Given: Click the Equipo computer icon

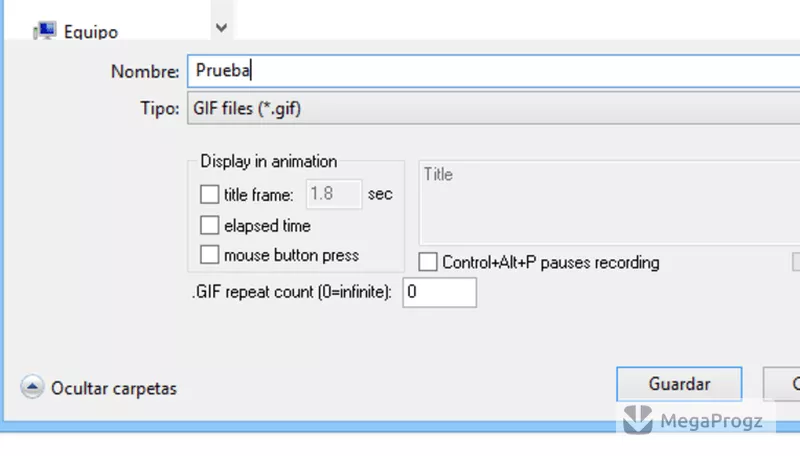Looking at the screenshot, I should (x=45, y=31).
